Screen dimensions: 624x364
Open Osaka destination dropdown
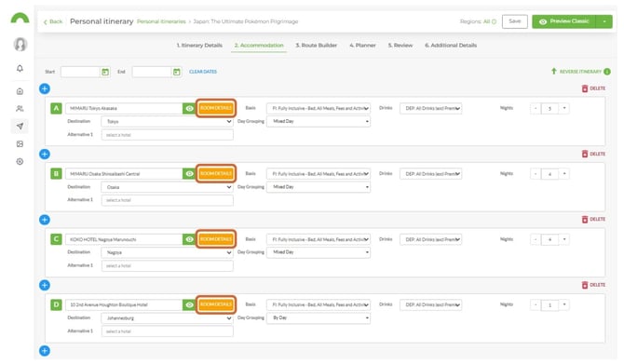tap(167, 187)
